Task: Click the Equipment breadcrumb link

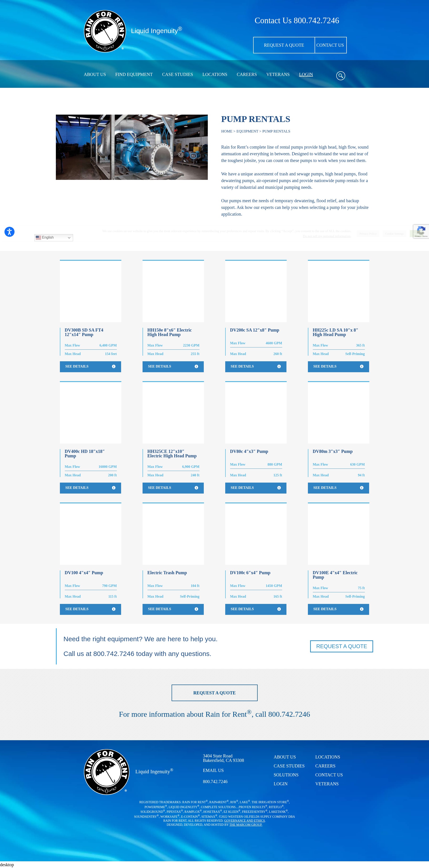Action: click(247, 131)
